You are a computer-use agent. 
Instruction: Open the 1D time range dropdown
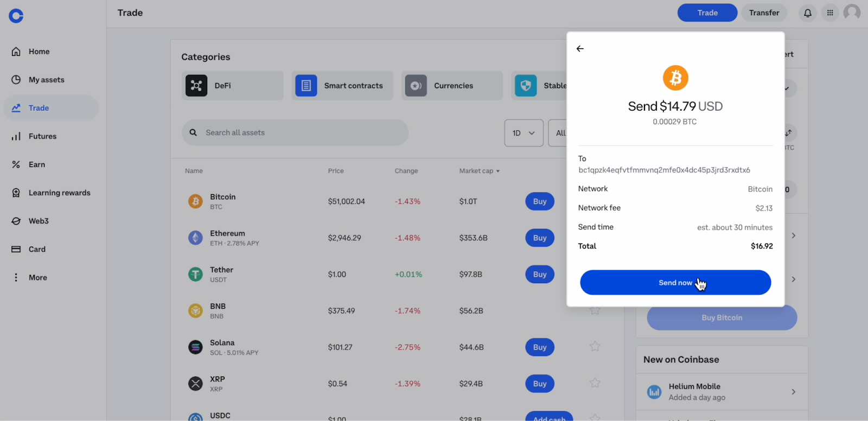(x=524, y=133)
